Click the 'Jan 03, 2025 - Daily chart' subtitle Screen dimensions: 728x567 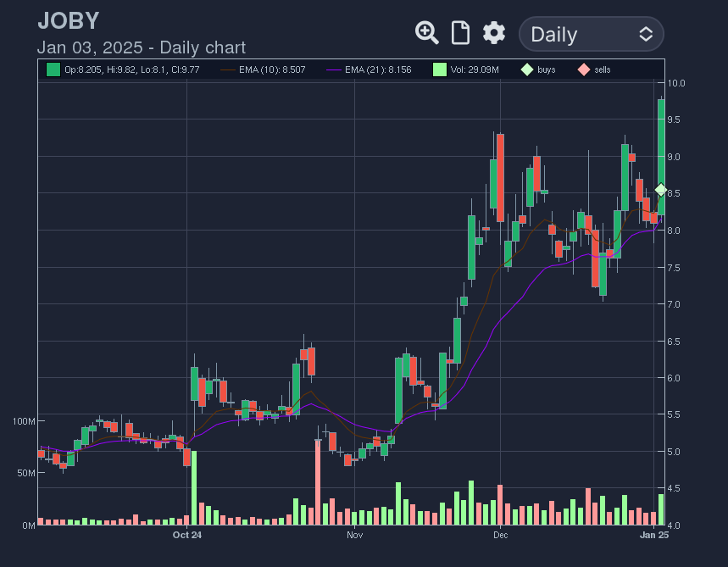point(142,47)
